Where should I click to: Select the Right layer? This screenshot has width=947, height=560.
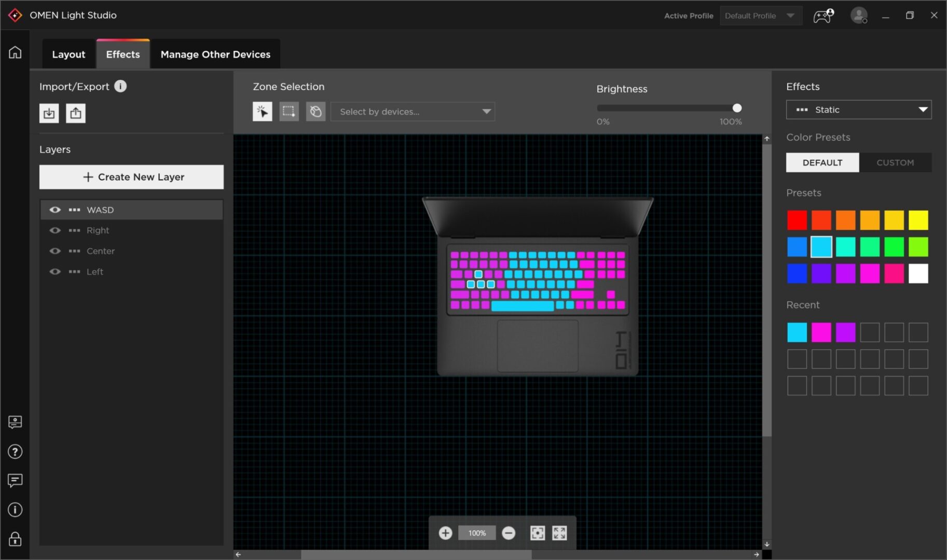(131, 230)
